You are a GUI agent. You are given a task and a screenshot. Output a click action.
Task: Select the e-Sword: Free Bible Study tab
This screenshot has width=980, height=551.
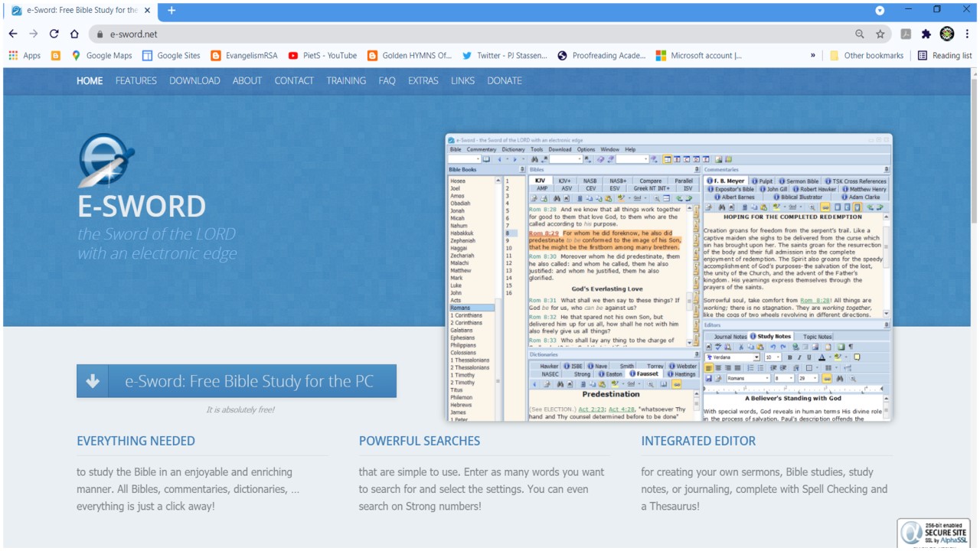(80, 11)
